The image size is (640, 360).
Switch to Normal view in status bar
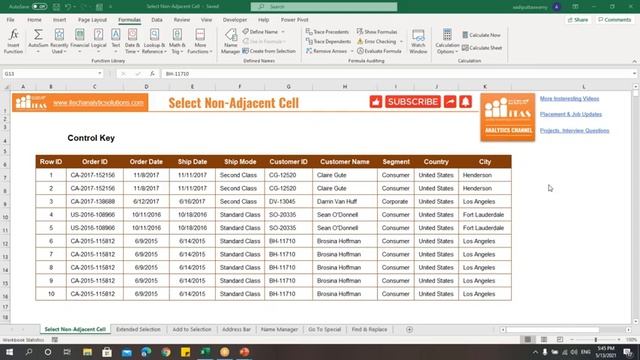(x=528, y=340)
